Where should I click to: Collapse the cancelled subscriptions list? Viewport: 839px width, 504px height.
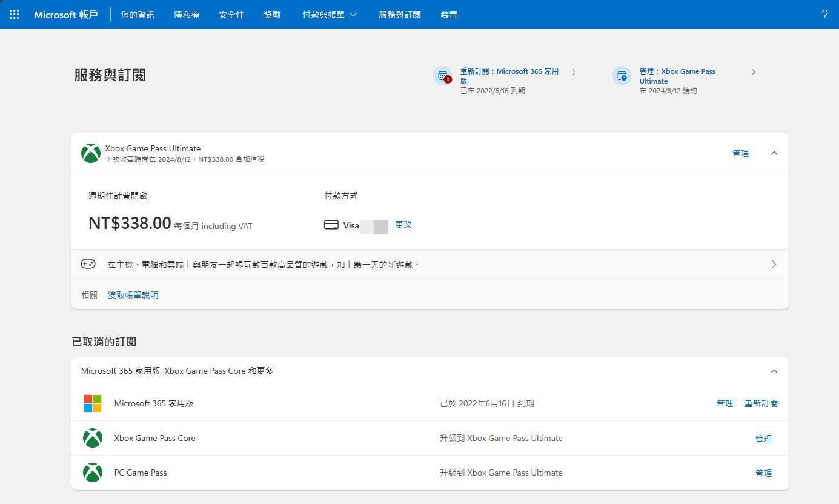coord(774,371)
